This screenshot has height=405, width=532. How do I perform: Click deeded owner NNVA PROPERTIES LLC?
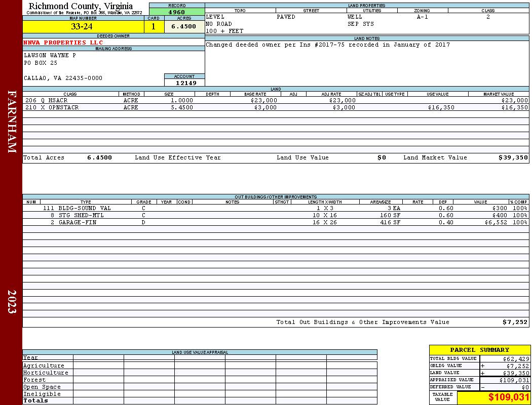[x=63, y=43]
